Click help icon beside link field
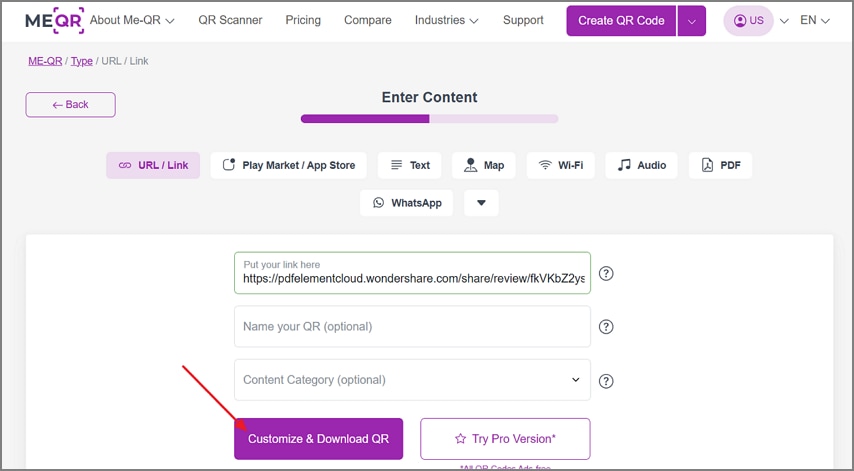Screen dimensions: 854x471 click(606, 273)
